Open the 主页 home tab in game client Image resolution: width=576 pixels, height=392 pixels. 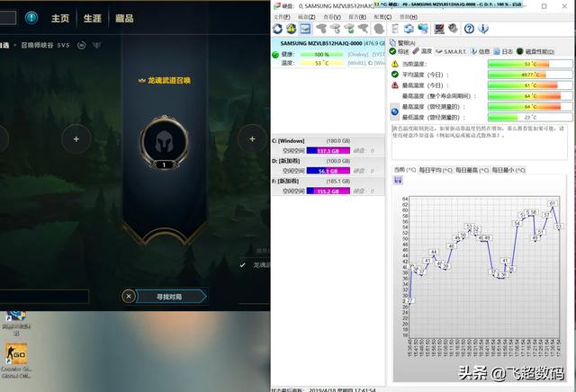click(x=60, y=18)
